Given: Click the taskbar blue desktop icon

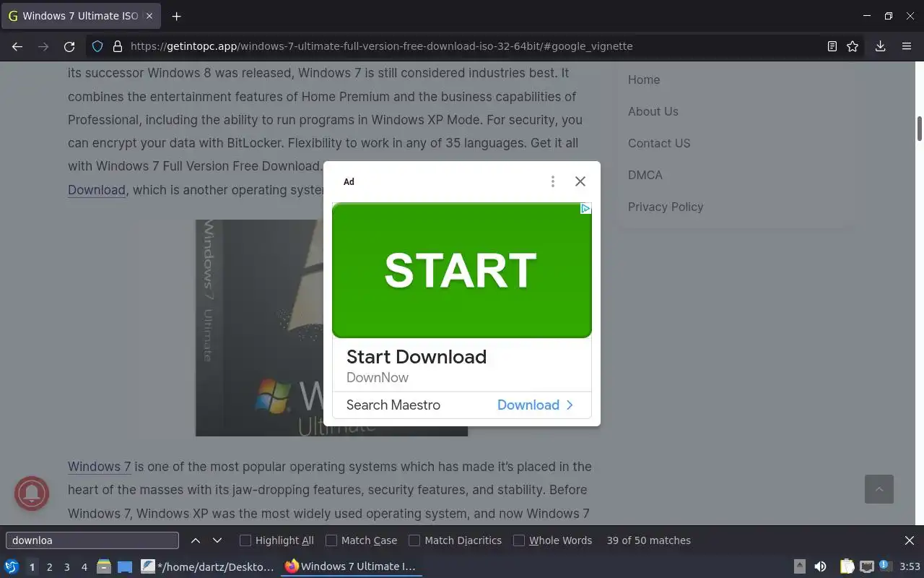Looking at the screenshot, I should 125,567.
